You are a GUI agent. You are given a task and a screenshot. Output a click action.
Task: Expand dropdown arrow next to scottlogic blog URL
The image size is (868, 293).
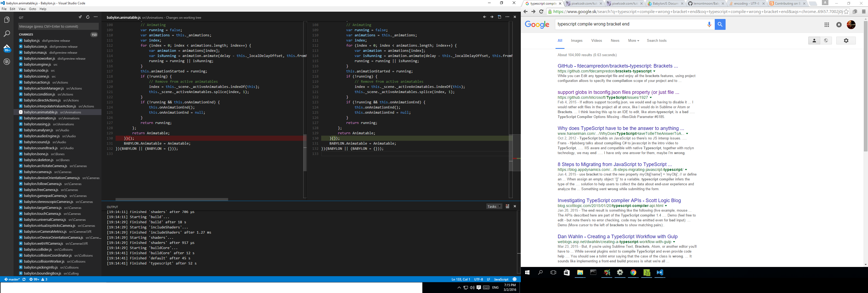[x=666, y=206]
